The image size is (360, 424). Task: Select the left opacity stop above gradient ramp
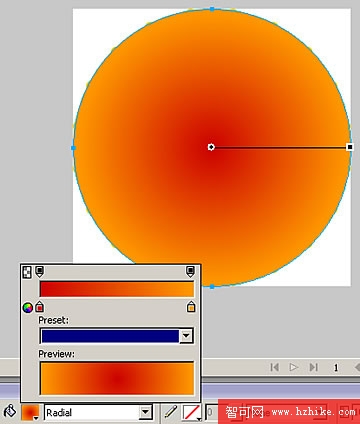(x=39, y=272)
